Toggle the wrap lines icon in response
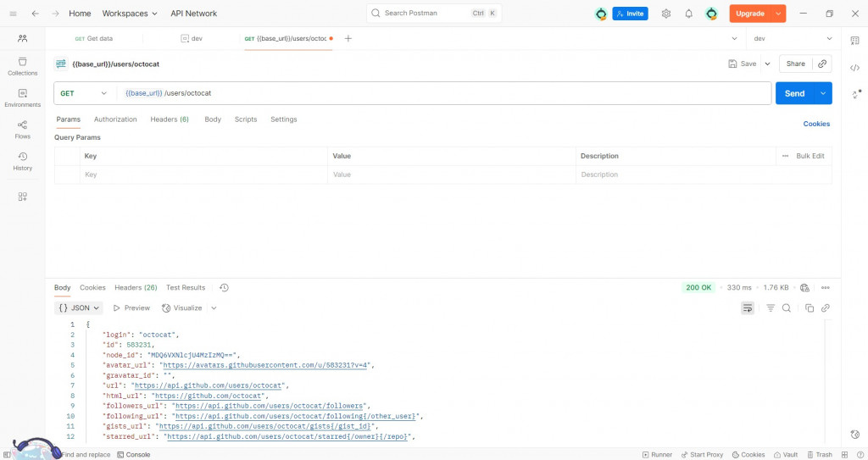 click(748, 308)
